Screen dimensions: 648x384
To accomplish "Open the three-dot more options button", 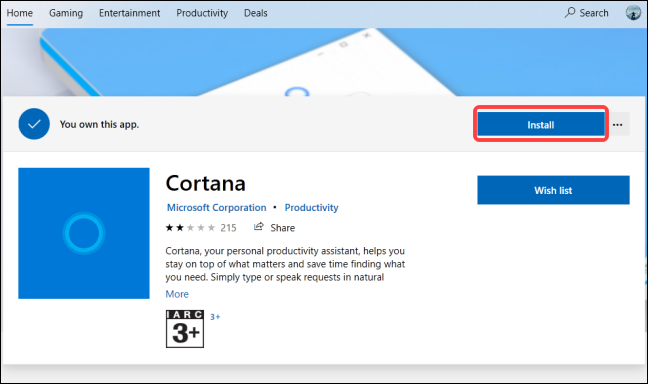I will (618, 124).
